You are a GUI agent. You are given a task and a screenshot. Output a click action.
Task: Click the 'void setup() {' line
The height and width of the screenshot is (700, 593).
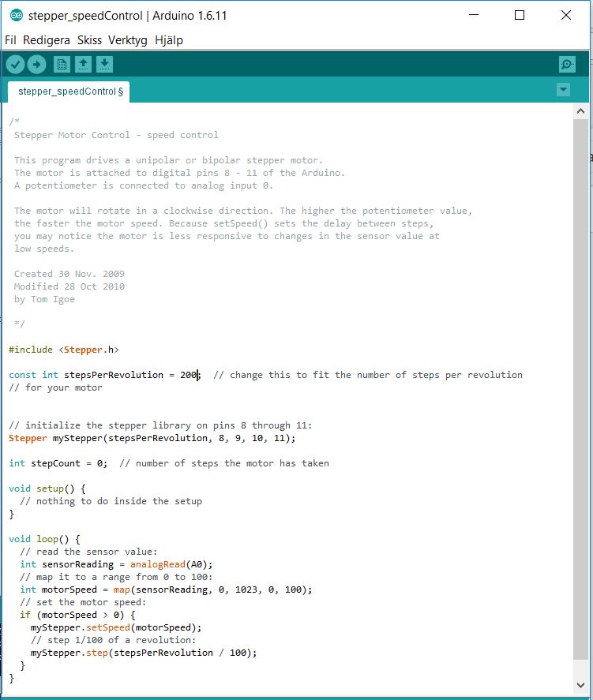click(x=47, y=489)
